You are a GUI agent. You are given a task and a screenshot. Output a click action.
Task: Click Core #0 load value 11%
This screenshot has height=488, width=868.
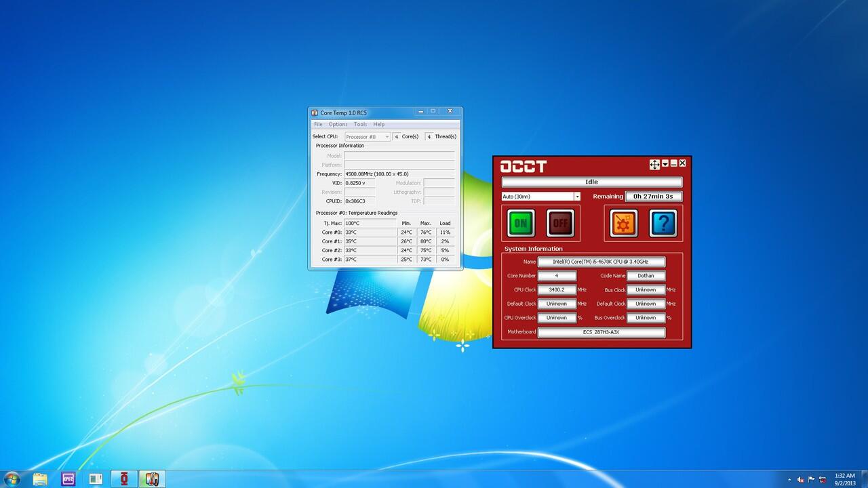tap(445, 232)
